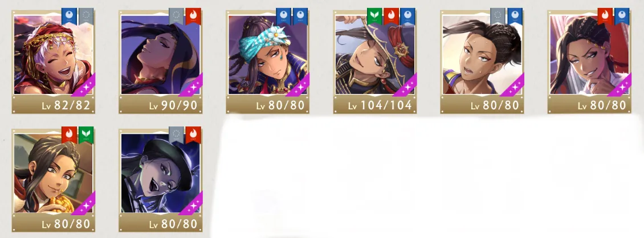This screenshot has height=238, width=644.
Task: Click the Lv 104/104 level label
Action: pos(380,105)
